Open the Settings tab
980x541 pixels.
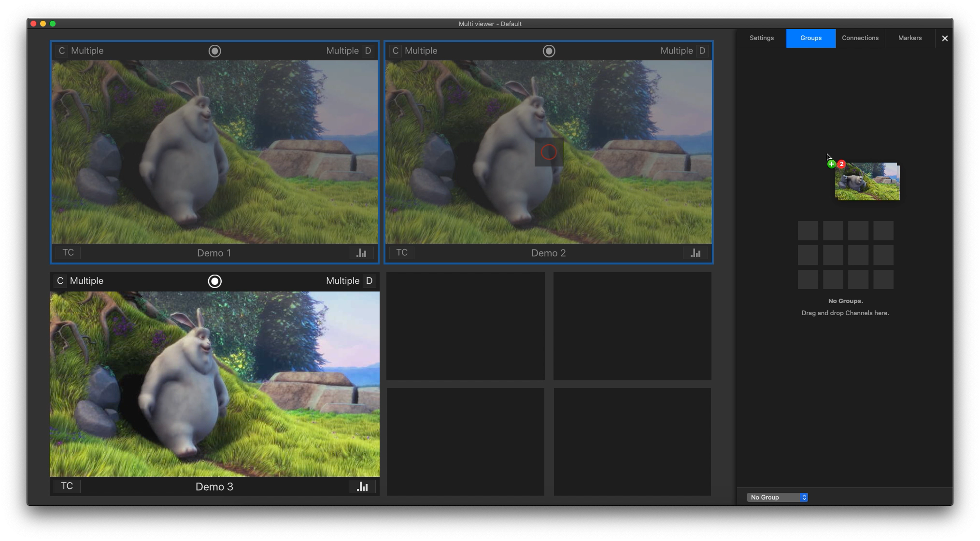tap(762, 38)
